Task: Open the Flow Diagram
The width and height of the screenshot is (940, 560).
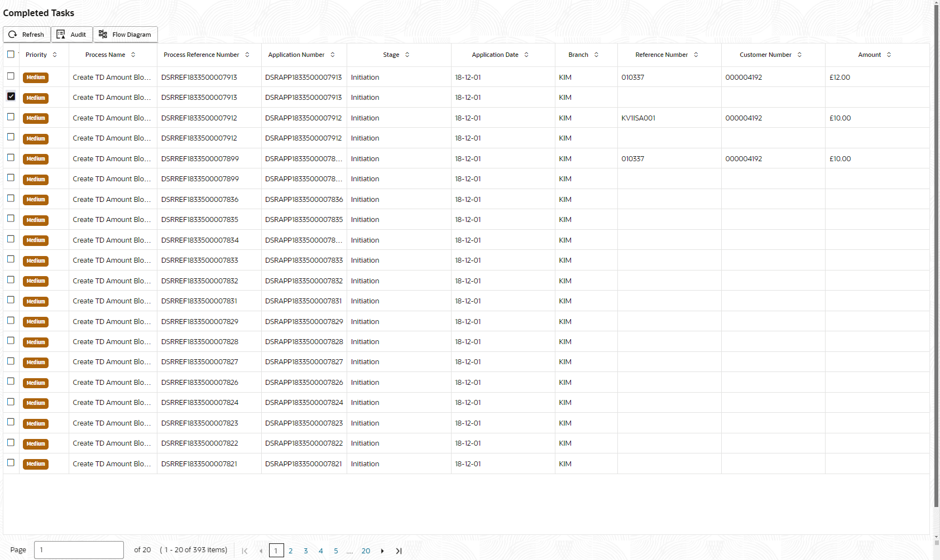Action: [x=126, y=35]
